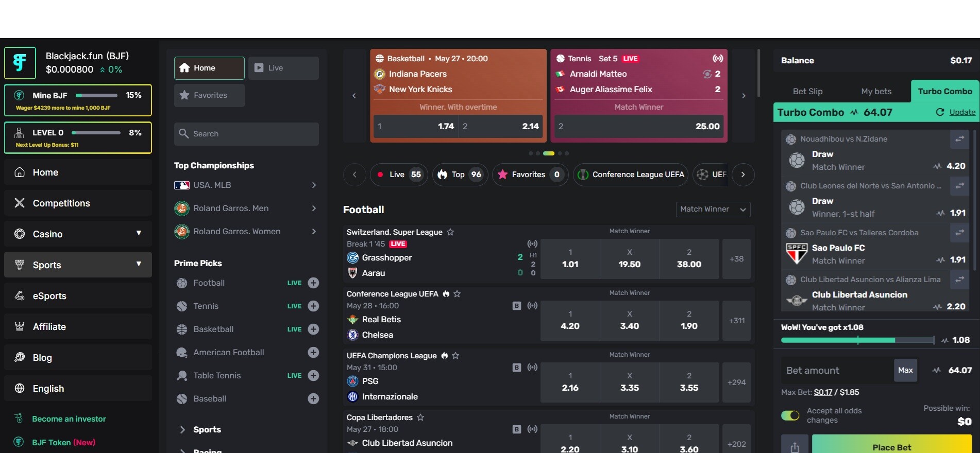The width and height of the screenshot is (980, 453).
Task: Switch to the My bets tab
Action: click(x=876, y=92)
